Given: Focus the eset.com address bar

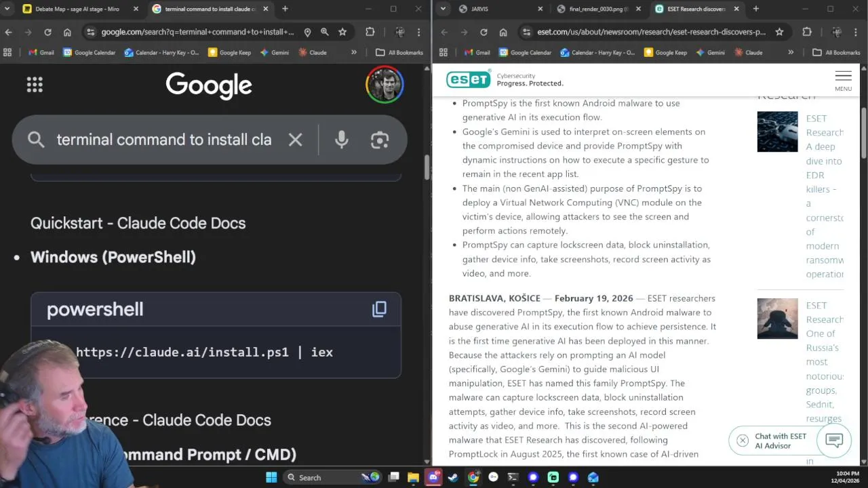Looking at the screenshot, I should click(651, 32).
